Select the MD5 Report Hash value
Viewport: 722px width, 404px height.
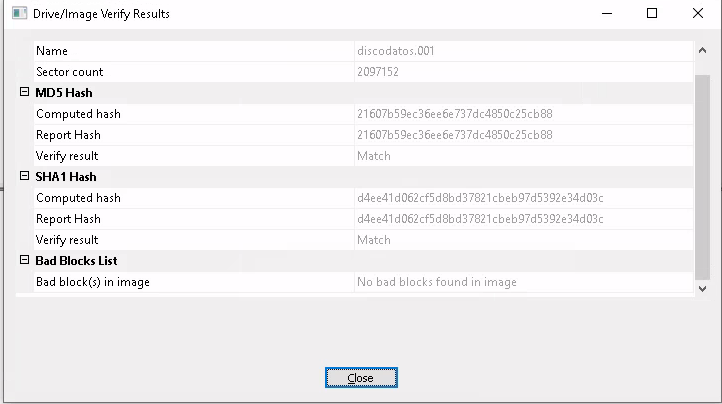pos(454,135)
